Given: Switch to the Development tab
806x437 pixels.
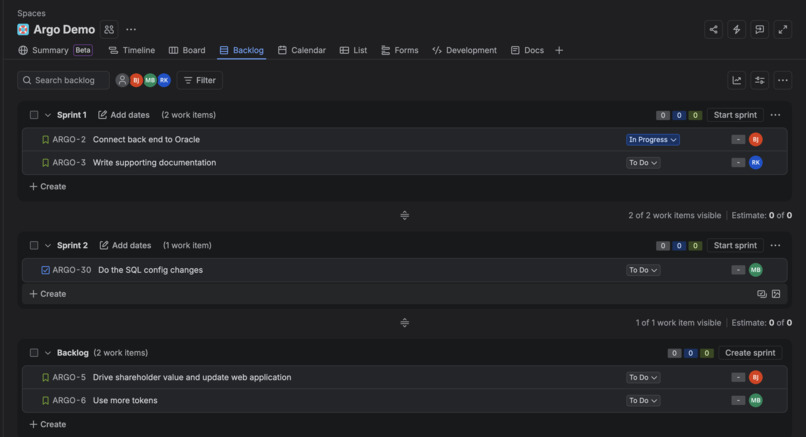Looking at the screenshot, I should [x=465, y=50].
